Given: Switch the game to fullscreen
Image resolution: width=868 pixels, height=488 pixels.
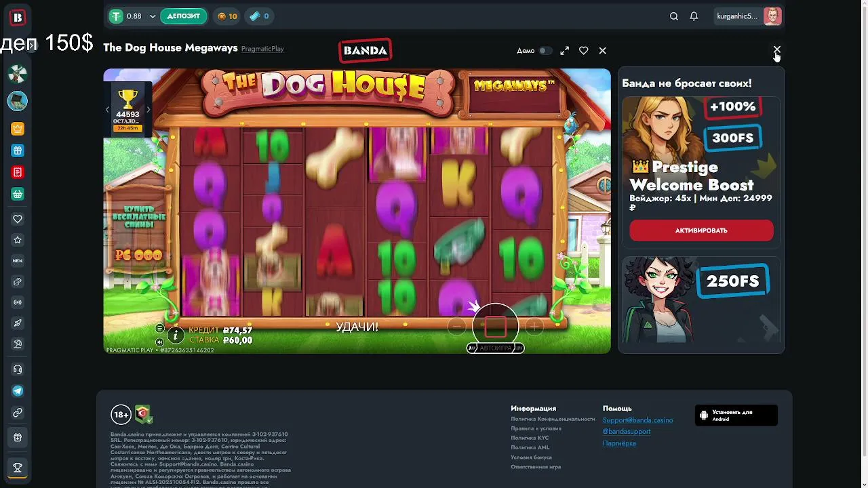Looking at the screenshot, I should (565, 51).
